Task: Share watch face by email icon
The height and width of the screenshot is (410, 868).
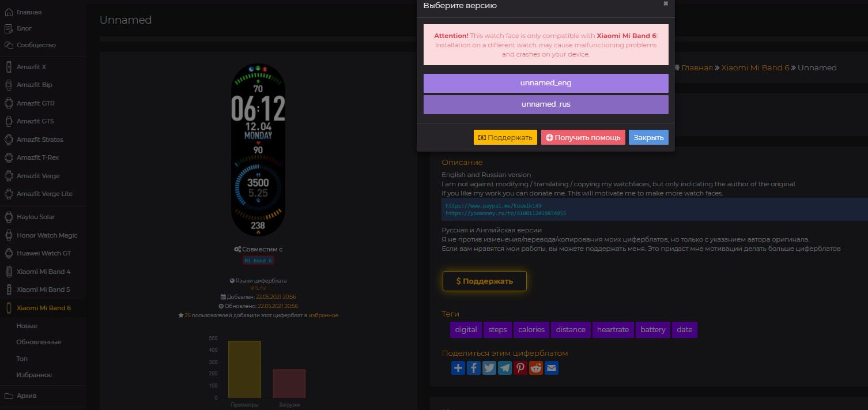Action: 552,368
